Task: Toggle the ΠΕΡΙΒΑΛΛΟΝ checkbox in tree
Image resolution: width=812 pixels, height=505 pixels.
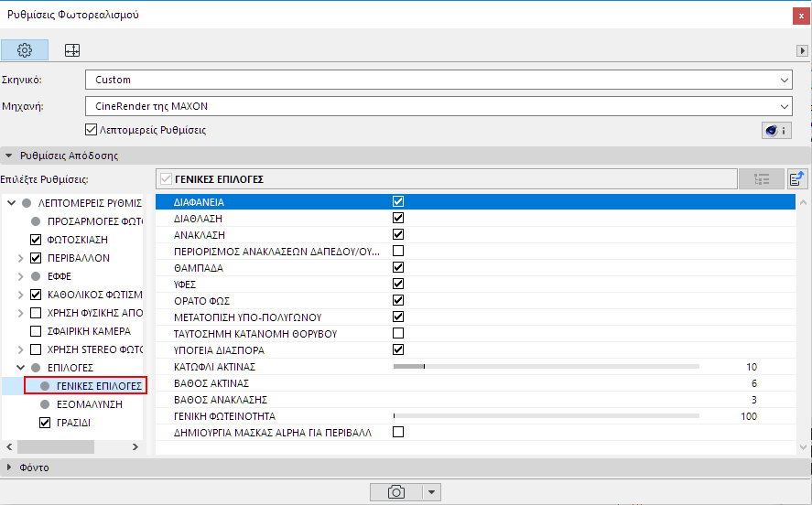Action: 36,258
